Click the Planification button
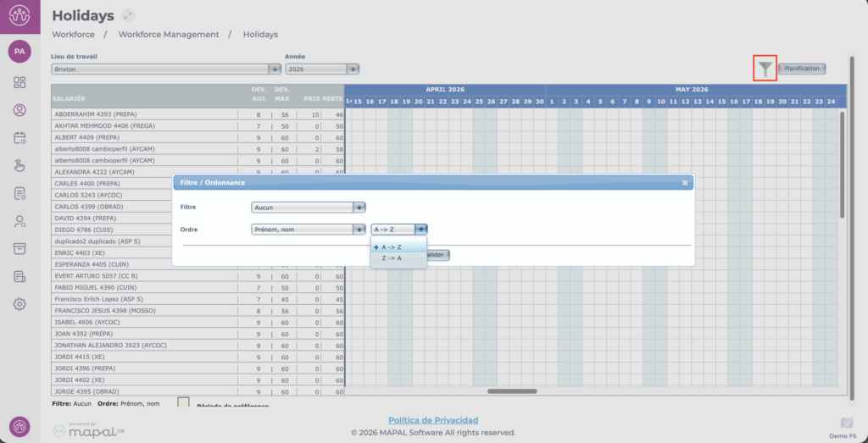This screenshot has width=868, height=443. click(x=801, y=69)
